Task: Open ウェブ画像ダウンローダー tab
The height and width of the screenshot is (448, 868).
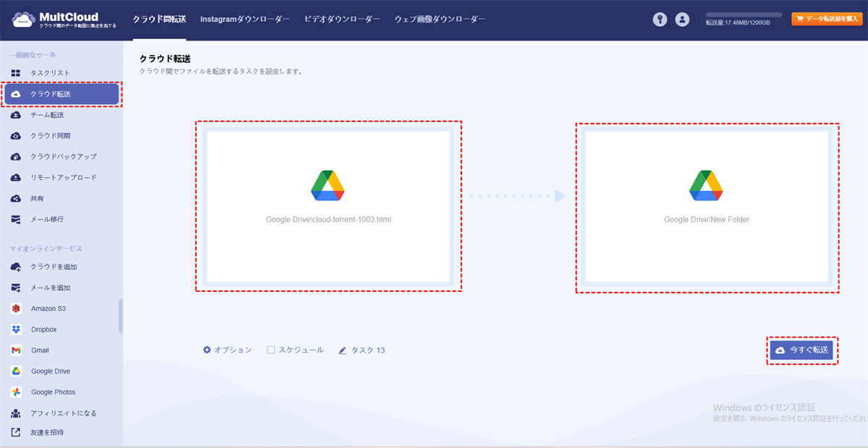Action: click(x=440, y=20)
